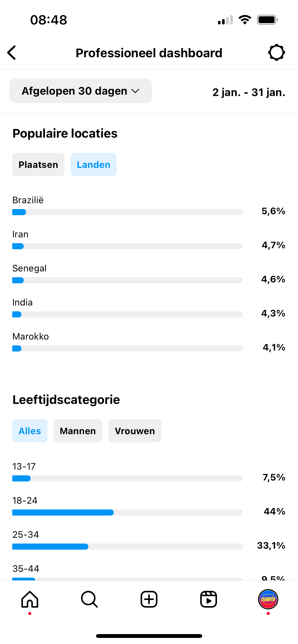Open the Search magnifier icon
The image size is (298, 644).
click(89, 599)
